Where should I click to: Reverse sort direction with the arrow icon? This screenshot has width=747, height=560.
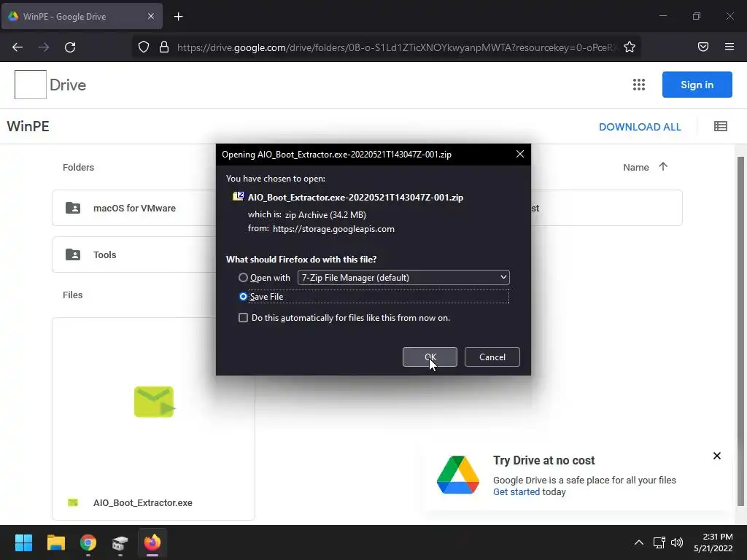coord(662,167)
